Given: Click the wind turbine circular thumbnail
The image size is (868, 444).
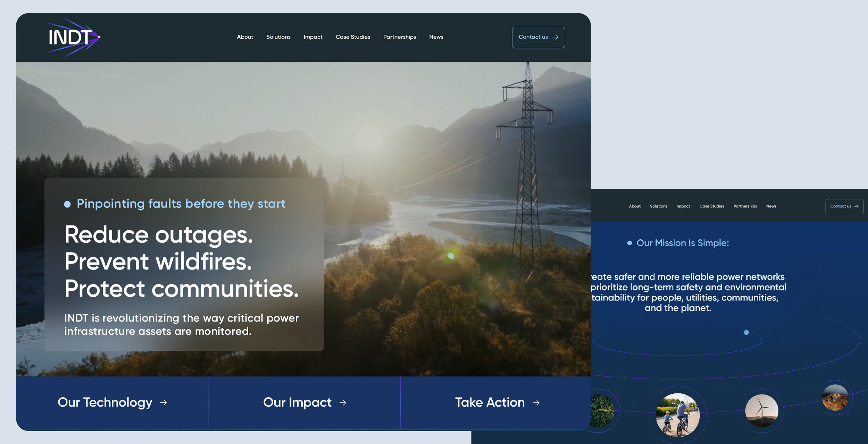Looking at the screenshot, I should point(761,411).
